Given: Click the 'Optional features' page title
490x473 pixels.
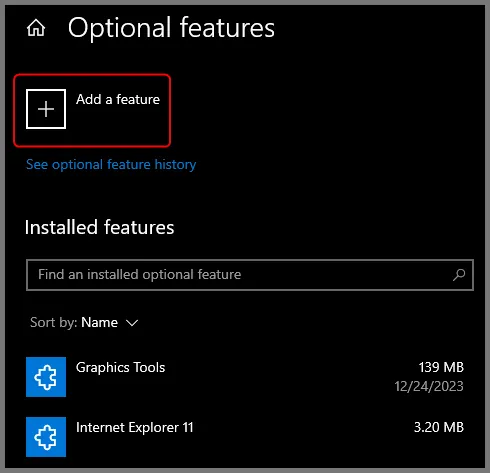Looking at the screenshot, I should coord(171,28).
